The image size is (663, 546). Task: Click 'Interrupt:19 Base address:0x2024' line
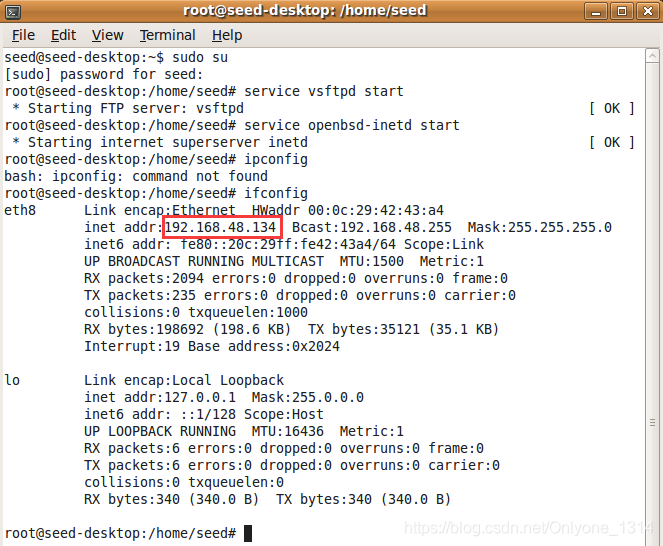[x=212, y=346]
